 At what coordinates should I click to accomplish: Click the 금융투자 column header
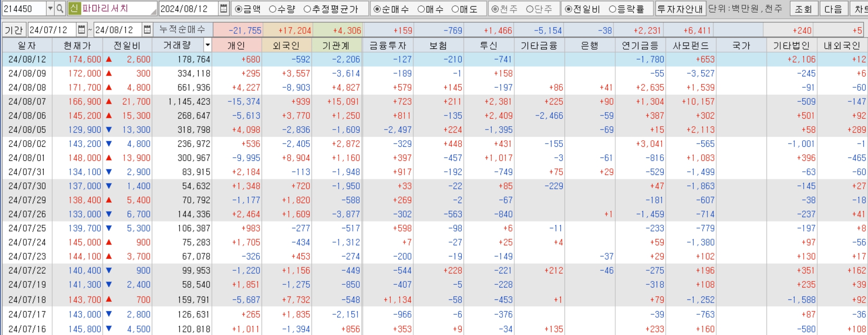pos(388,46)
